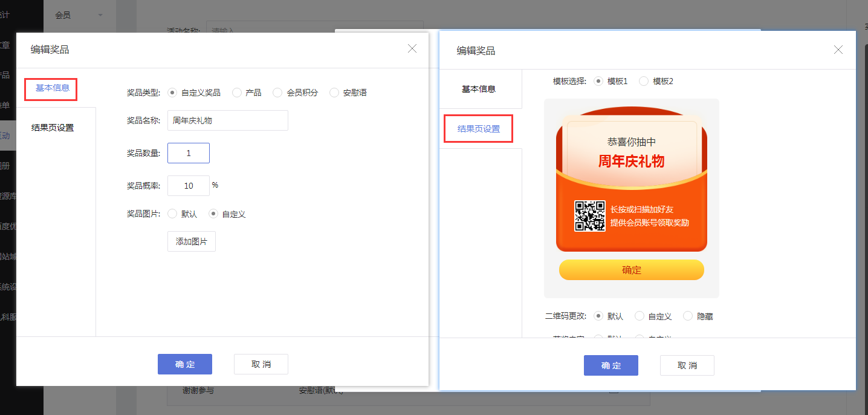Confirm with 确定 in left dialog

(x=185, y=364)
